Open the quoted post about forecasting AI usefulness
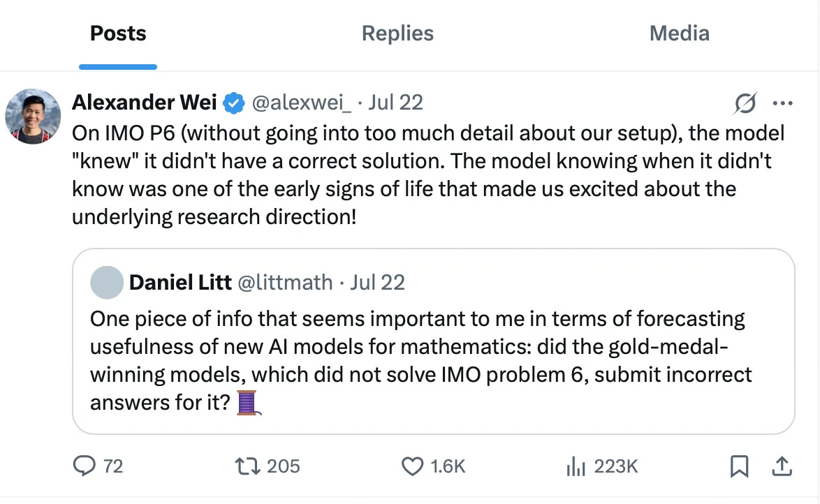Viewport: 820px width, 504px height. (433, 360)
